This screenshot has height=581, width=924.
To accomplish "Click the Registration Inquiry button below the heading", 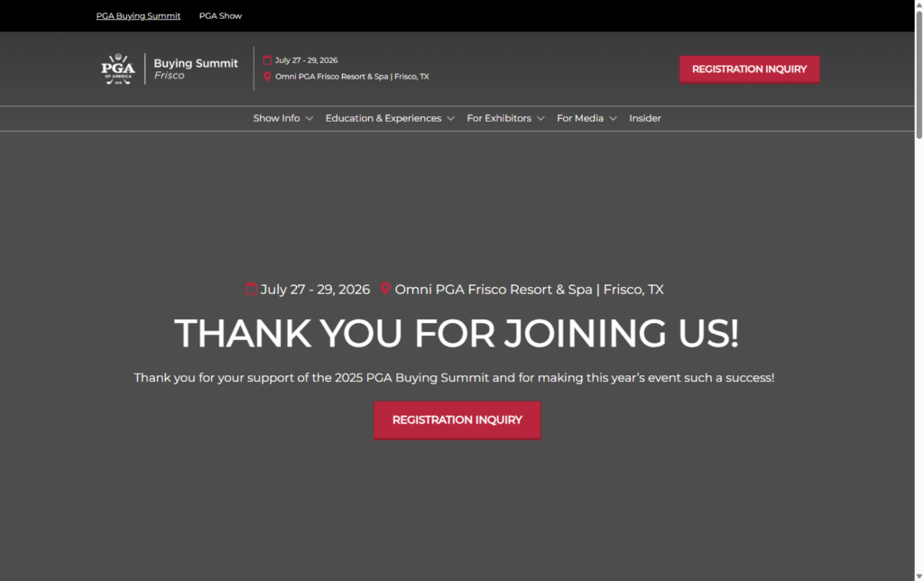I will pos(457,420).
